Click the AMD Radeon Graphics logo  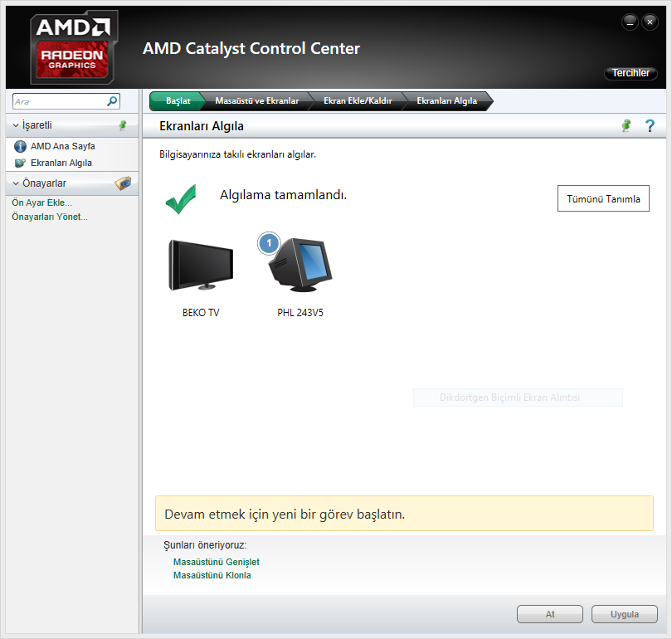[74, 47]
